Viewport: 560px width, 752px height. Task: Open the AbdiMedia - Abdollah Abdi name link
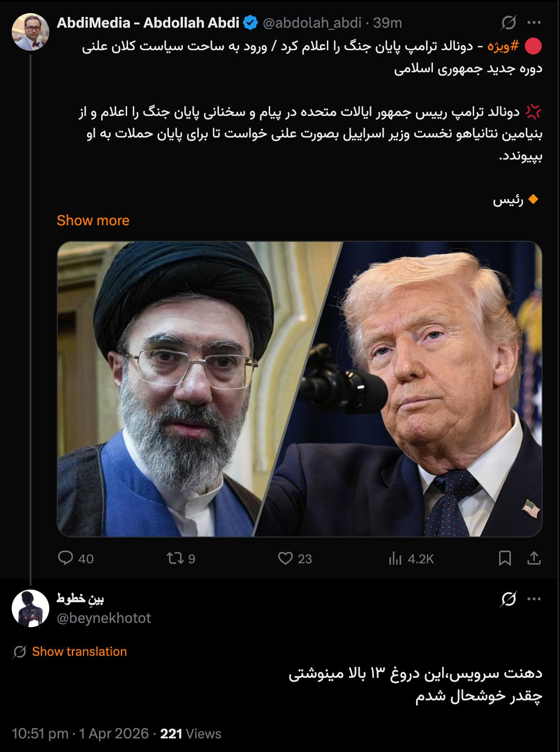click(148, 23)
